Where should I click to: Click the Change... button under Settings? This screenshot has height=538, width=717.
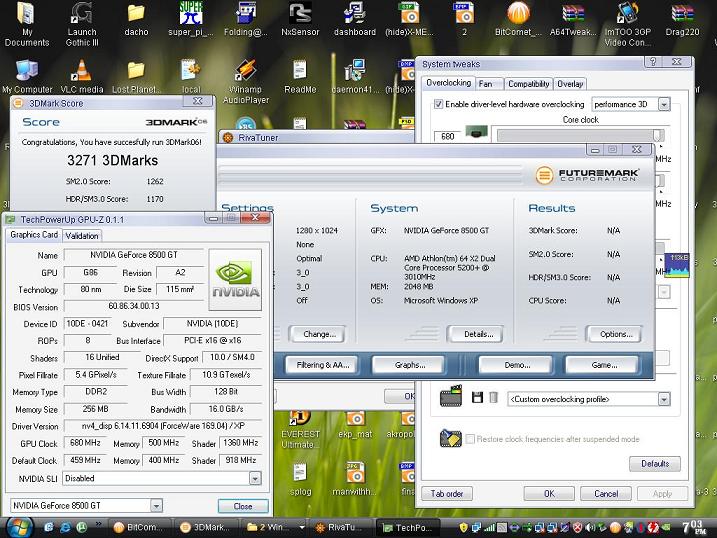click(x=319, y=334)
